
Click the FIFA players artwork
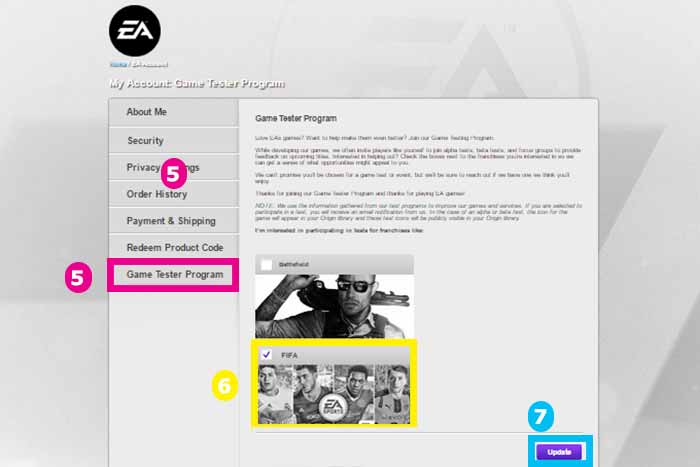point(334,394)
